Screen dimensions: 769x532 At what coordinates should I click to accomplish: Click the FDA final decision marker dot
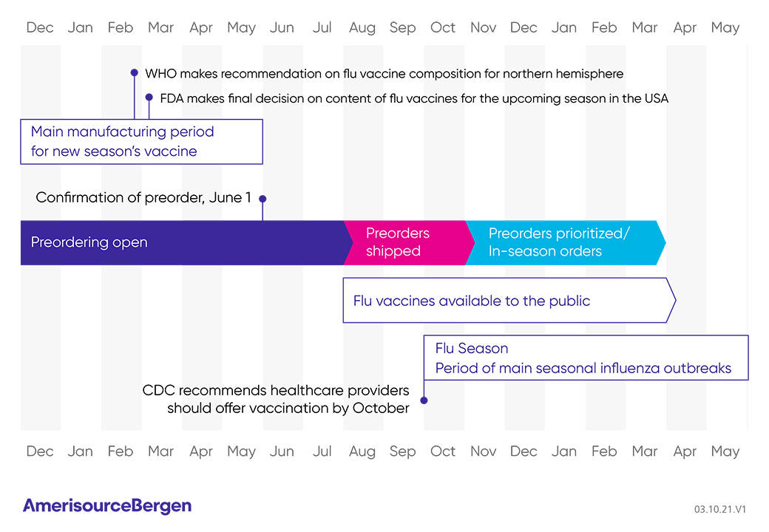[149, 97]
